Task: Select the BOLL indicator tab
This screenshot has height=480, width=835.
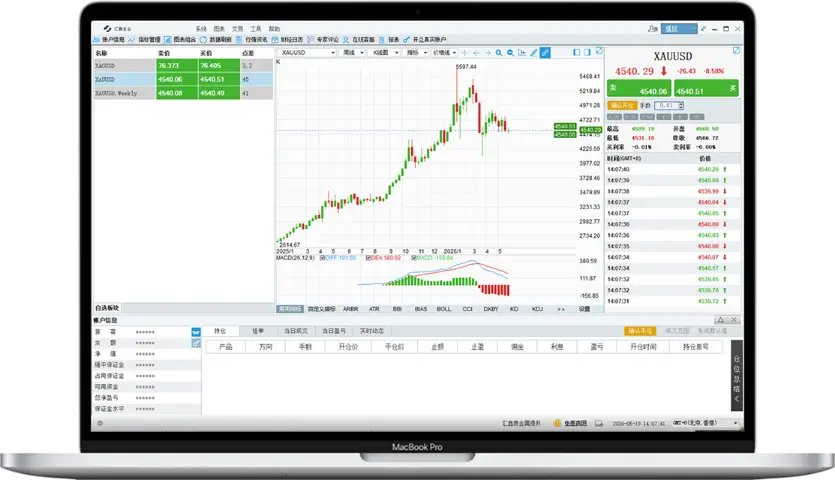Action: (x=444, y=309)
